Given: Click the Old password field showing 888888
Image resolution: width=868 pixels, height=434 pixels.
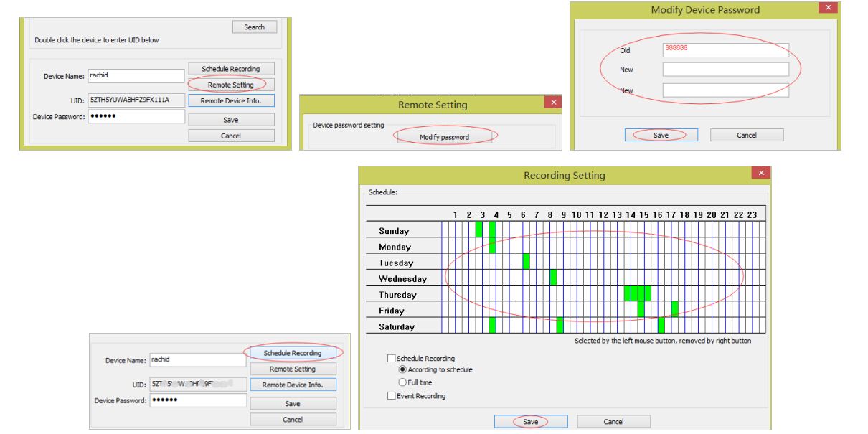Looking at the screenshot, I should pos(724,49).
